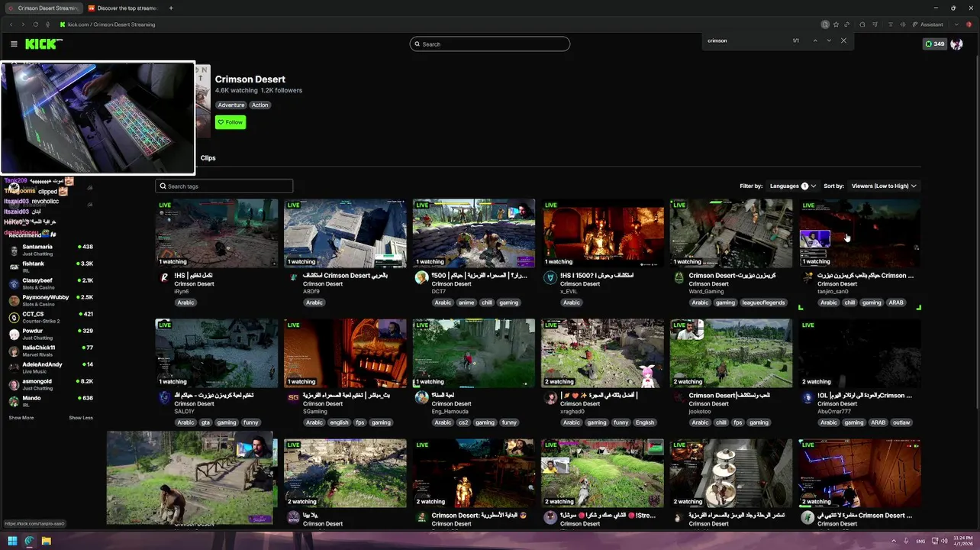The image size is (980, 550).
Task: Open File Explorer from the taskbar
Action: [46, 541]
